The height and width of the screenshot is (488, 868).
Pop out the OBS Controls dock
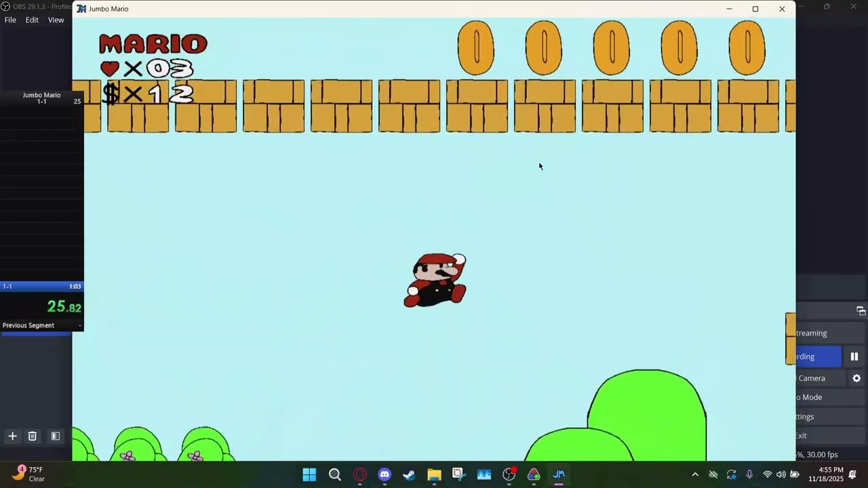[x=861, y=310]
